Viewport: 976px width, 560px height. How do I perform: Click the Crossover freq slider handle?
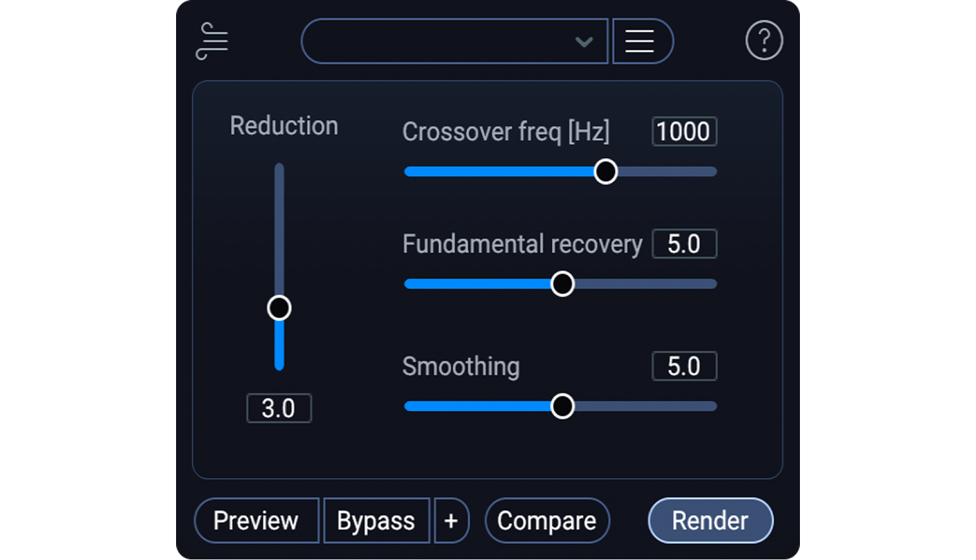606,171
